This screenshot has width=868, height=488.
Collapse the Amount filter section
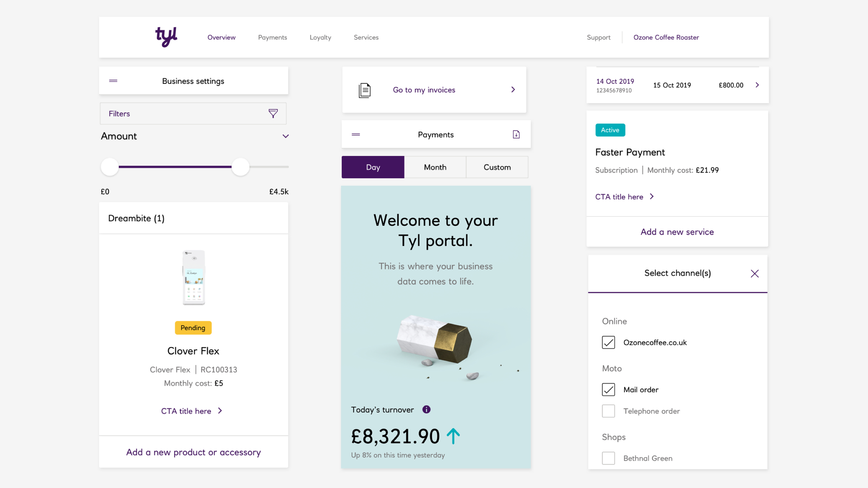(x=285, y=136)
